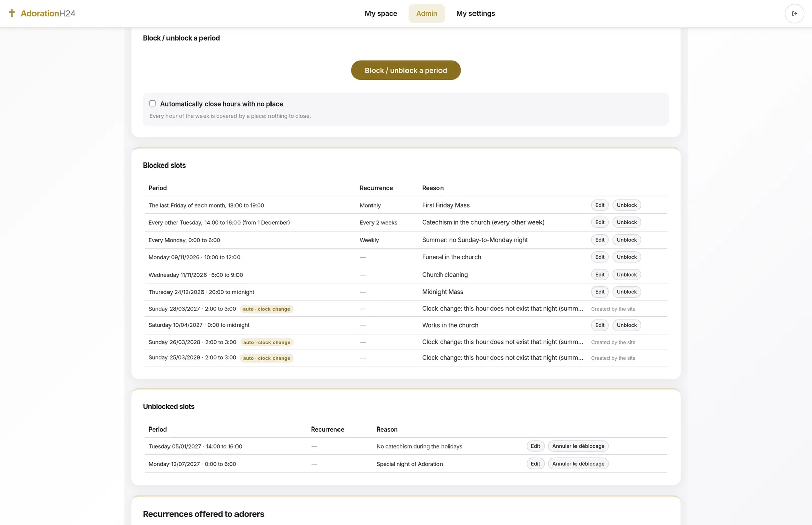Click the 'Weekly' recurrence cell
The height and width of the screenshot is (525, 812).
click(369, 240)
